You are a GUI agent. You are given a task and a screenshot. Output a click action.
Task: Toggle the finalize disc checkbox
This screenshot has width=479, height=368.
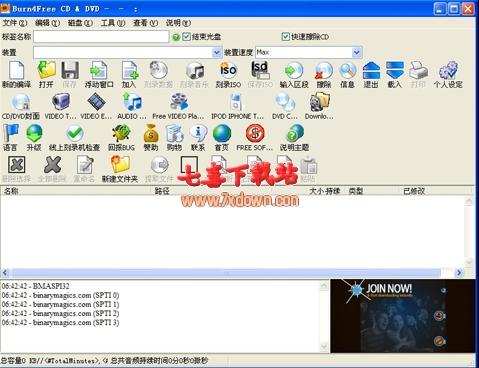click(x=186, y=36)
